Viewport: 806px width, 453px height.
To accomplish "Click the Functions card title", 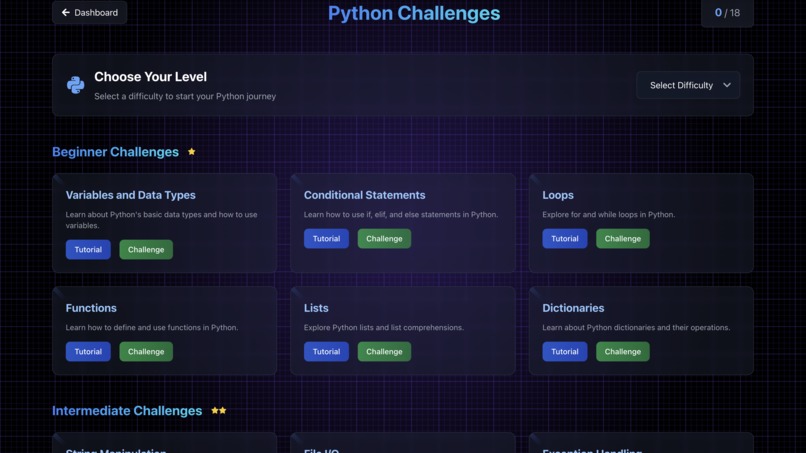I will pos(91,307).
